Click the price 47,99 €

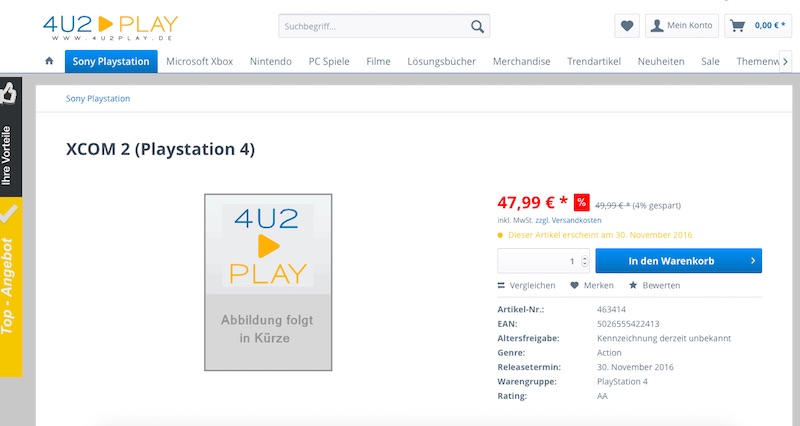pos(533,203)
